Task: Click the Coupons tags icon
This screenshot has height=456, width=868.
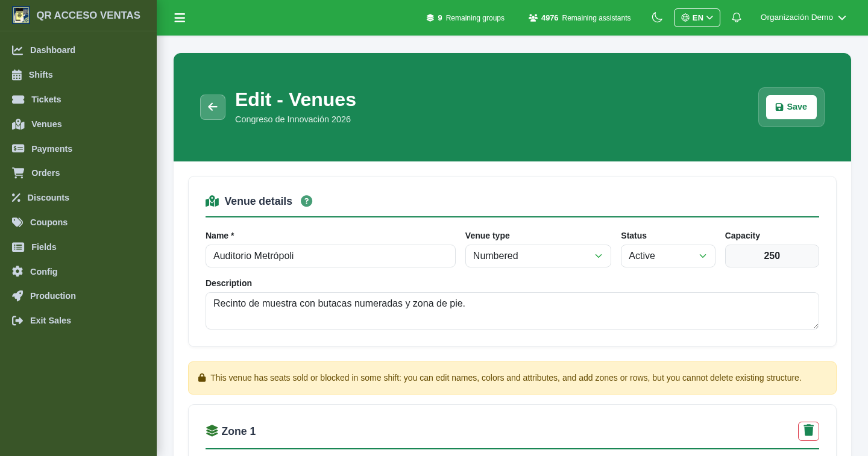Action: [17, 222]
